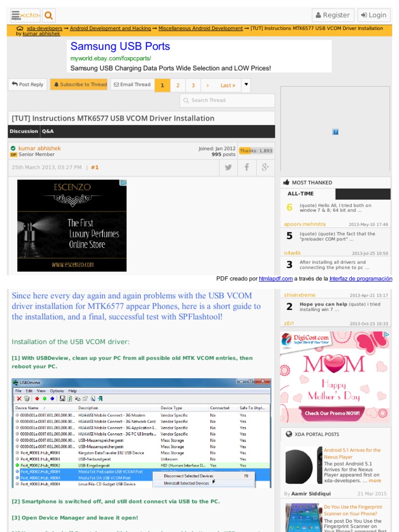Click the Thanks: 1,893 badge
The height and width of the screenshot is (532, 399).
tap(256, 151)
